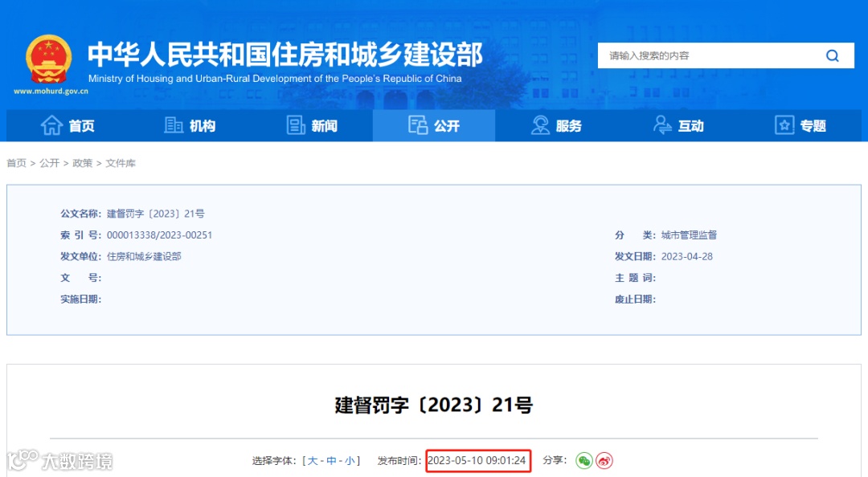Image resolution: width=868 pixels, height=477 pixels.
Task: Click the issue date 2023-04-28
Action: tap(687, 256)
